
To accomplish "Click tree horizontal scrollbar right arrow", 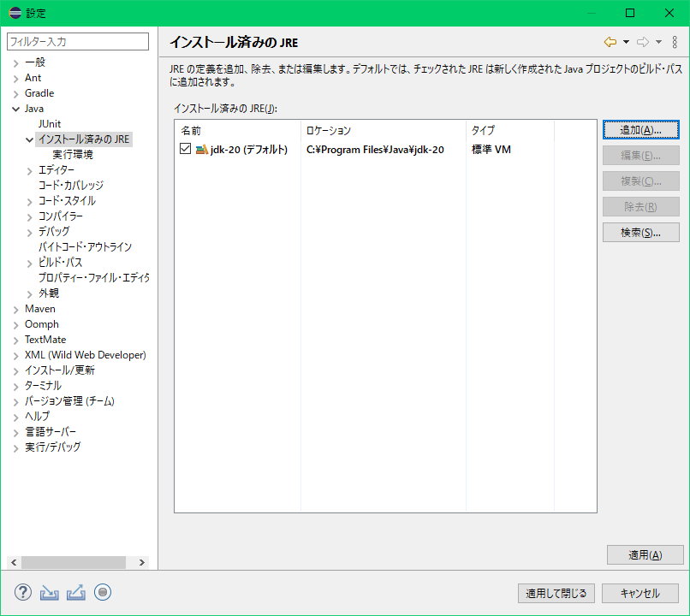I will pos(142,562).
